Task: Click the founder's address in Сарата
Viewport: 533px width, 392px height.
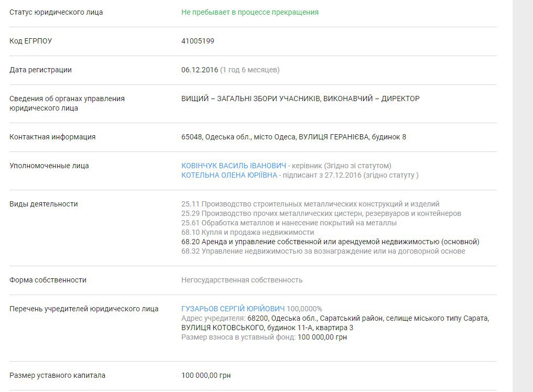Action: coord(335,323)
